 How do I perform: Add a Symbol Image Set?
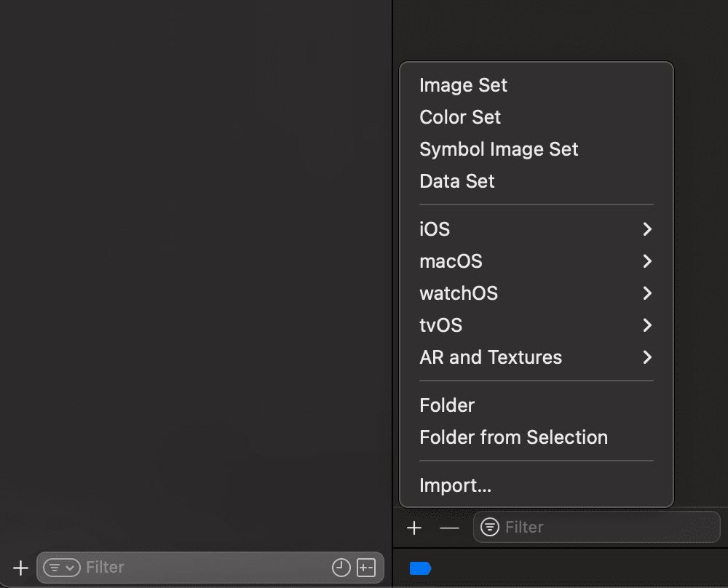click(537, 149)
